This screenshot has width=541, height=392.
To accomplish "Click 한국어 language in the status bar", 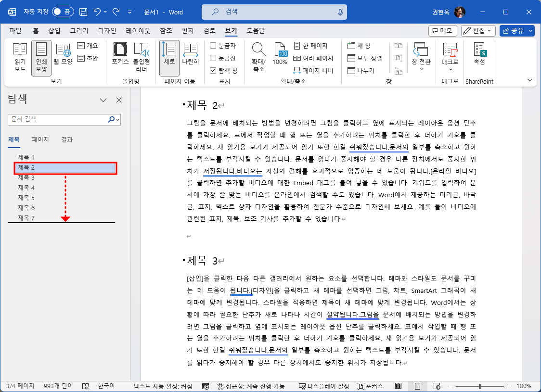I will 106,387.
